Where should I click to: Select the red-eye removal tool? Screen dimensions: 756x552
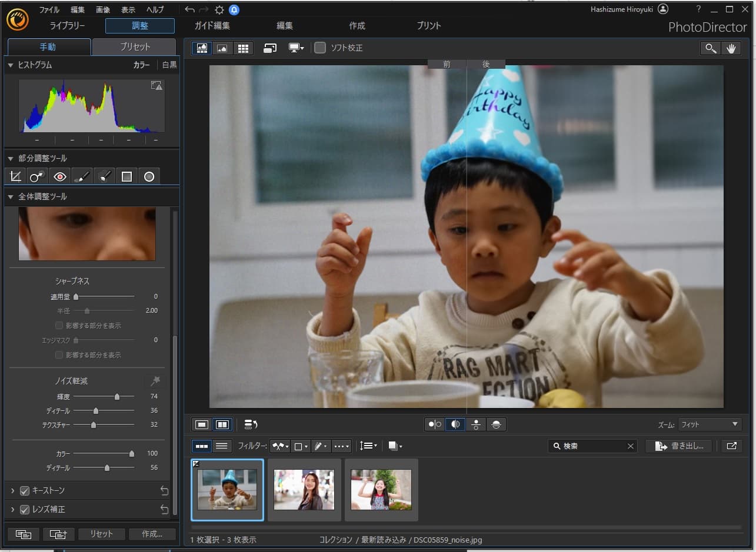coord(59,176)
